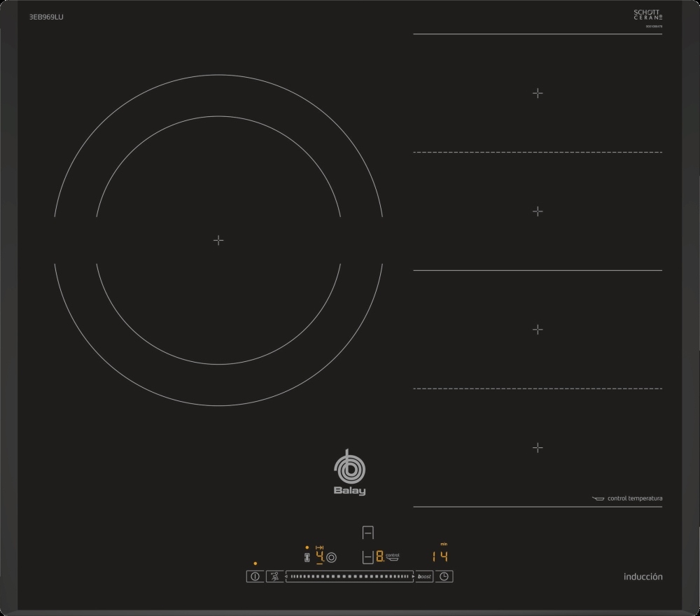Image resolution: width=700 pixels, height=616 pixels.
Task: Tap the top flex zone cross marker
Action: [x=537, y=92]
